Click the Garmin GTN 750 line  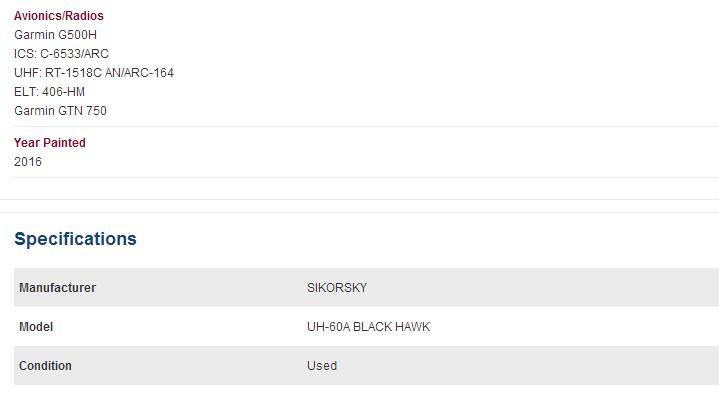(61, 111)
